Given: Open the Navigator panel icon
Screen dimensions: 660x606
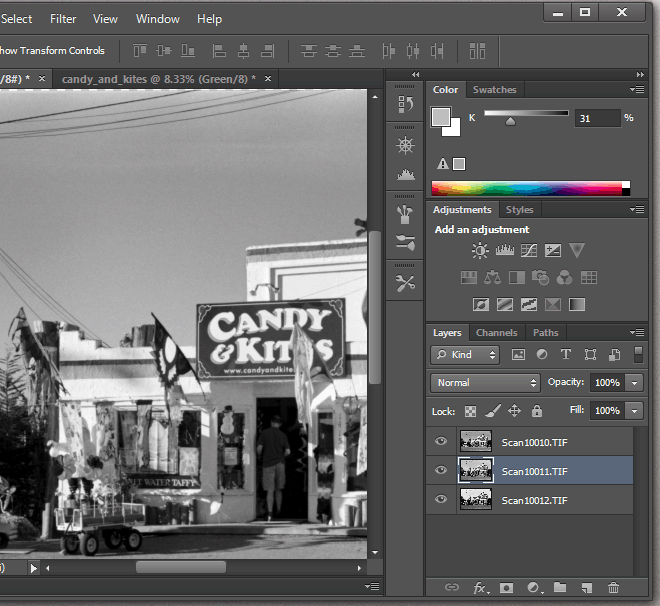Looking at the screenshot, I should point(405,145).
